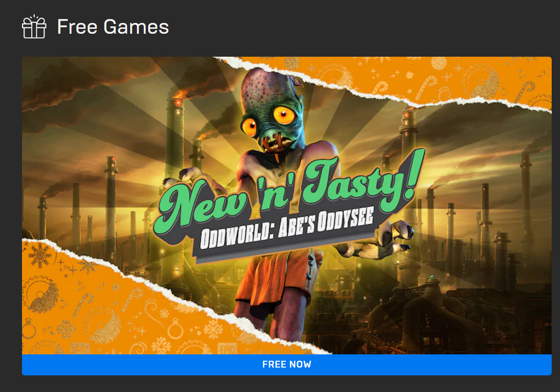Click the gift box icon beside Free Games

(x=34, y=27)
